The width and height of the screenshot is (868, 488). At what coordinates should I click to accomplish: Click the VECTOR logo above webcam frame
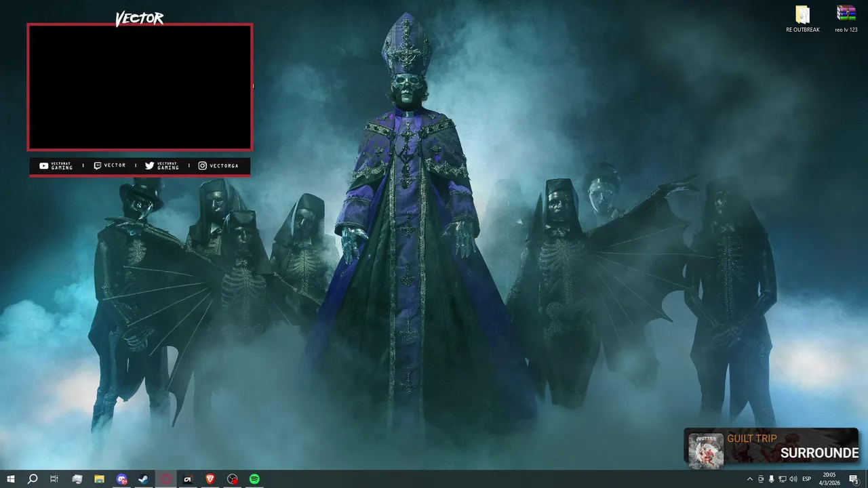click(139, 18)
